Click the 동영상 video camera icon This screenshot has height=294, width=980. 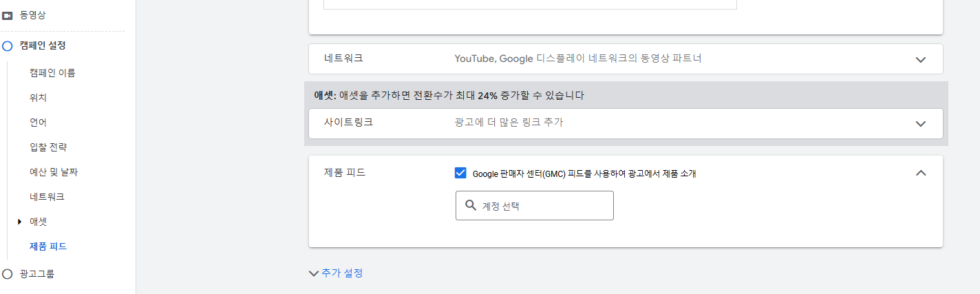point(8,14)
